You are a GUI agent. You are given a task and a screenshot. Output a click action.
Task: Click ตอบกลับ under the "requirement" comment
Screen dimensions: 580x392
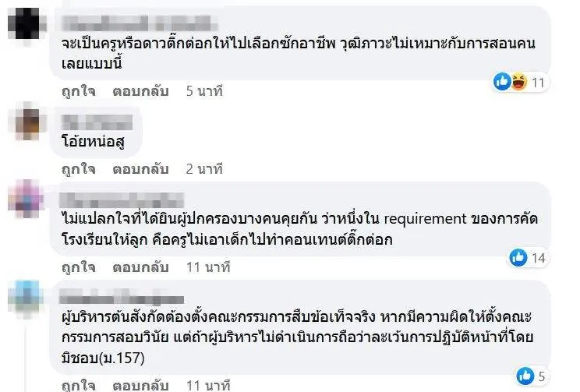click(140, 267)
